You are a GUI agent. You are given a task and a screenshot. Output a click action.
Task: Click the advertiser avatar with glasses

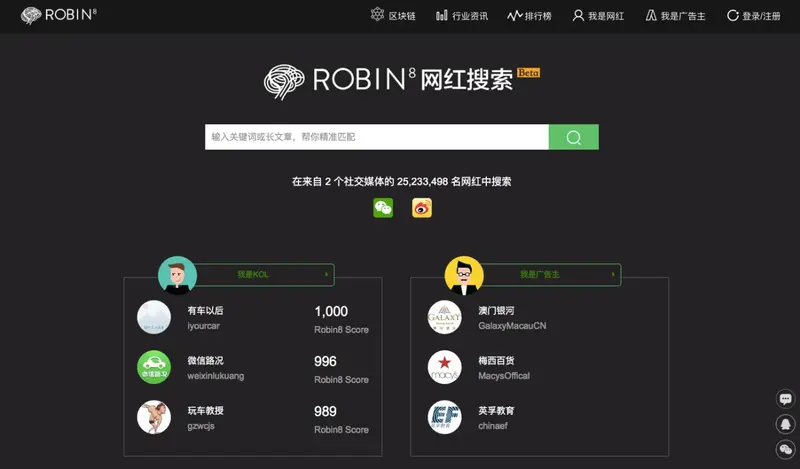(x=464, y=274)
